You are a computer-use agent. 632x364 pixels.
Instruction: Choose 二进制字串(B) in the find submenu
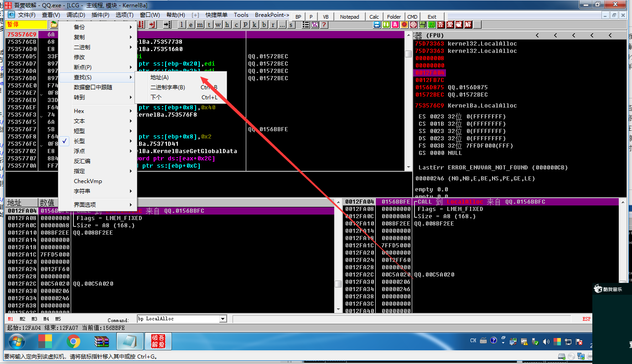(x=181, y=87)
